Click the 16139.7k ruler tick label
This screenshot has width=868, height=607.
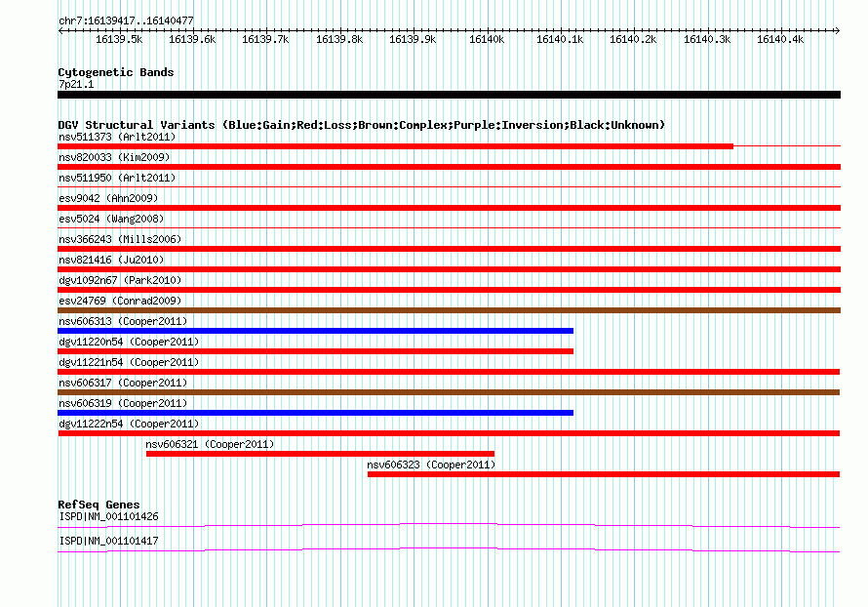click(x=265, y=39)
